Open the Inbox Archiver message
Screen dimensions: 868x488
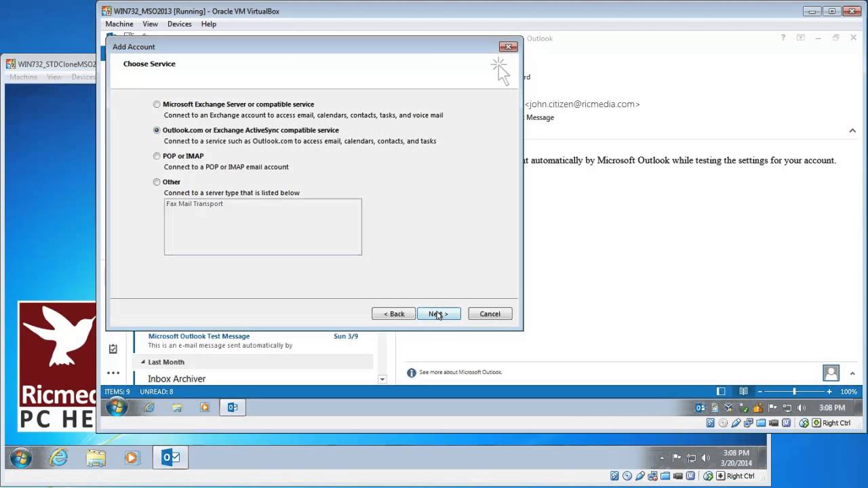point(176,379)
